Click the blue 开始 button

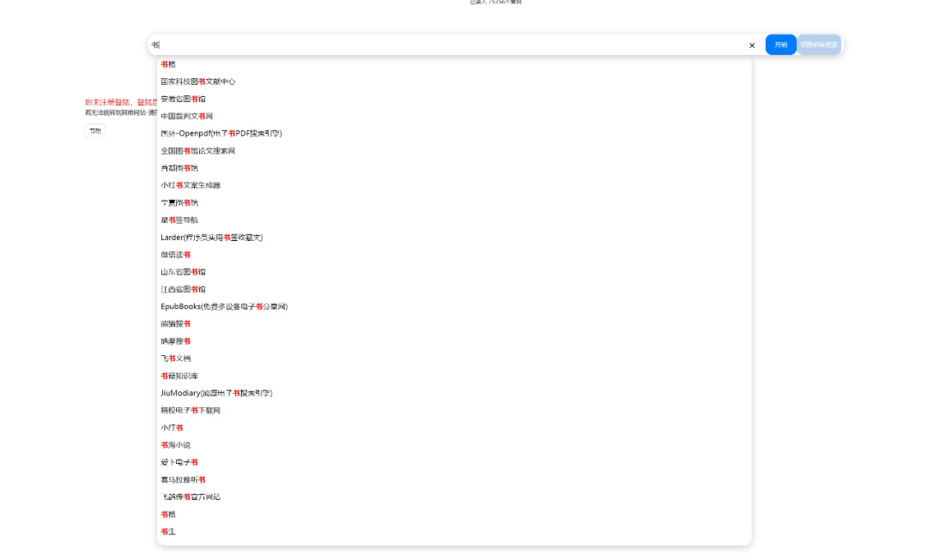click(780, 45)
